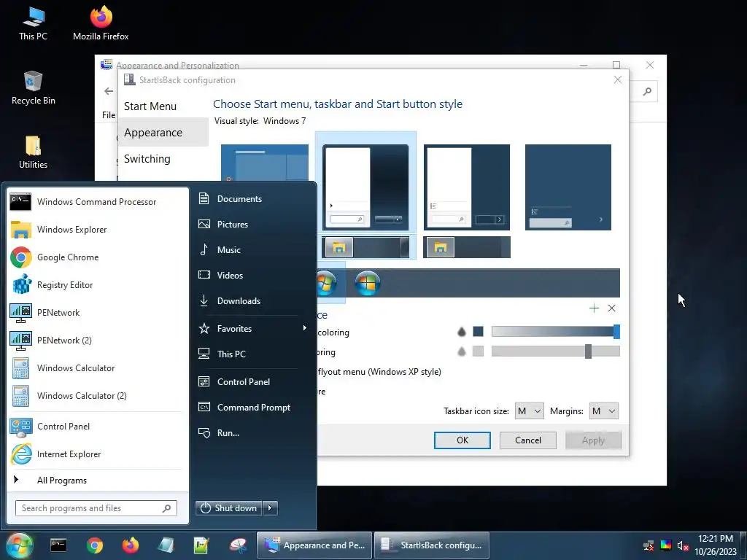Click the Shut down button
This screenshot has width=747, height=560.
click(229, 508)
